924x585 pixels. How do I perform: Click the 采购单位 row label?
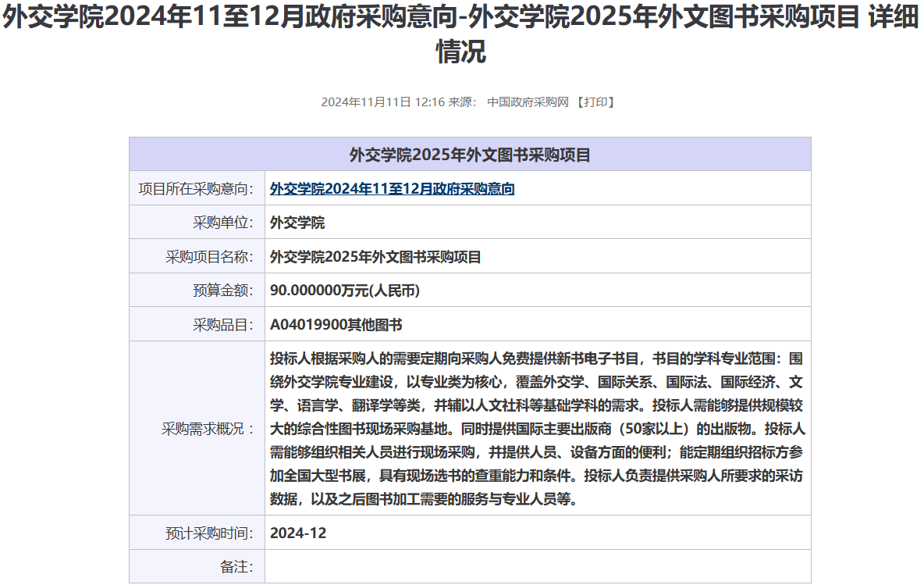click(x=223, y=223)
